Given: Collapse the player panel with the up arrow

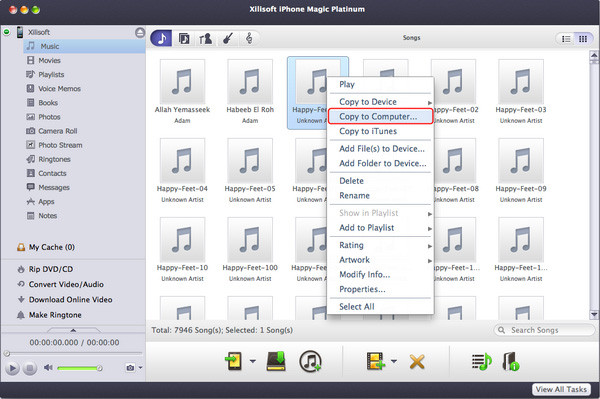Looking at the screenshot, I should (x=73, y=330).
